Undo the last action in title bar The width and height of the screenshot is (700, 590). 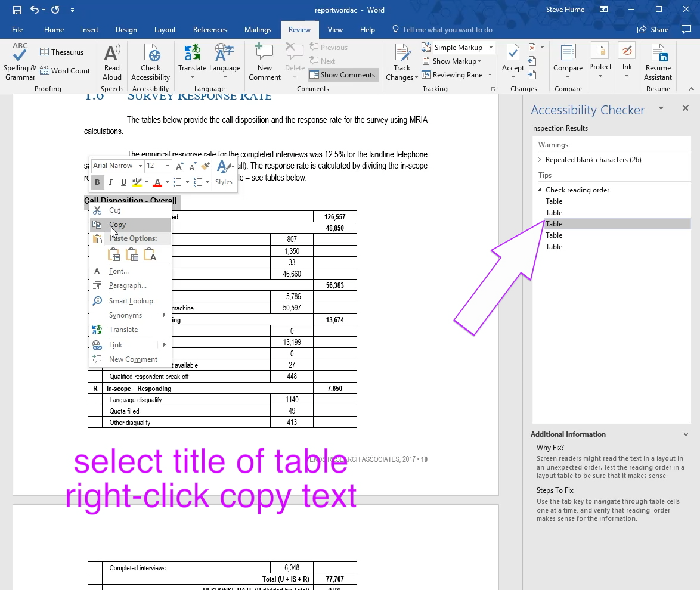[x=35, y=10]
